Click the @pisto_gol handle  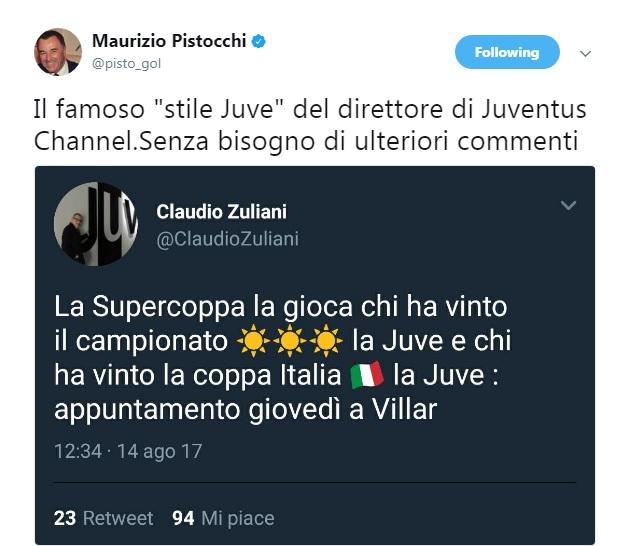pyautogui.click(x=127, y=63)
